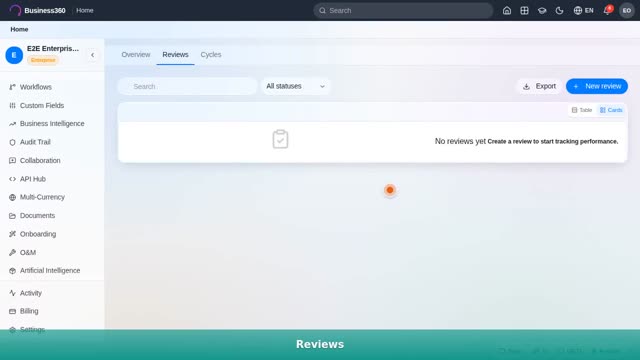Click the graduation cap learning icon
This screenshot has height=360, width=640.
(542, 11)
